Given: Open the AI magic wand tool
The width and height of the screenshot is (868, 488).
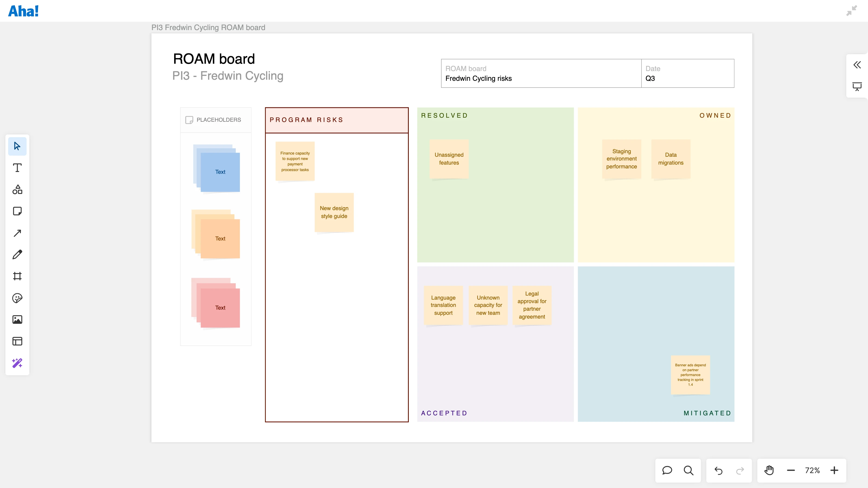Looking at the screenshot, I should 17,363.
